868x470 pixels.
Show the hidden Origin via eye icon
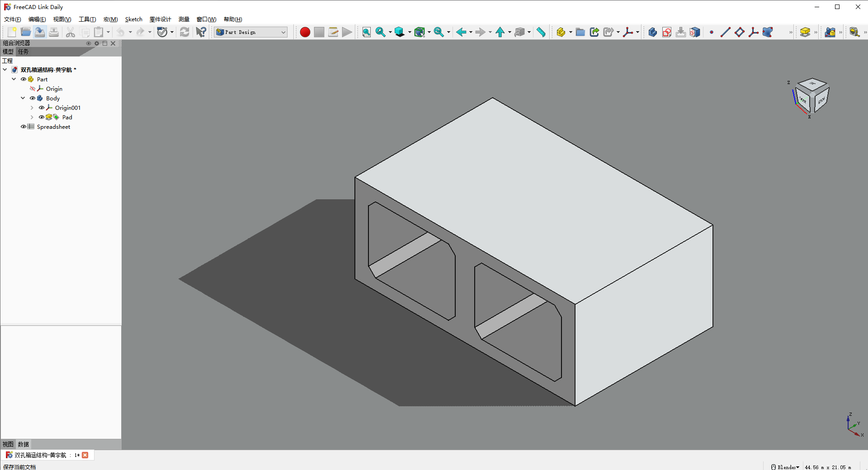pyautogui.click(x=33, y=89)
